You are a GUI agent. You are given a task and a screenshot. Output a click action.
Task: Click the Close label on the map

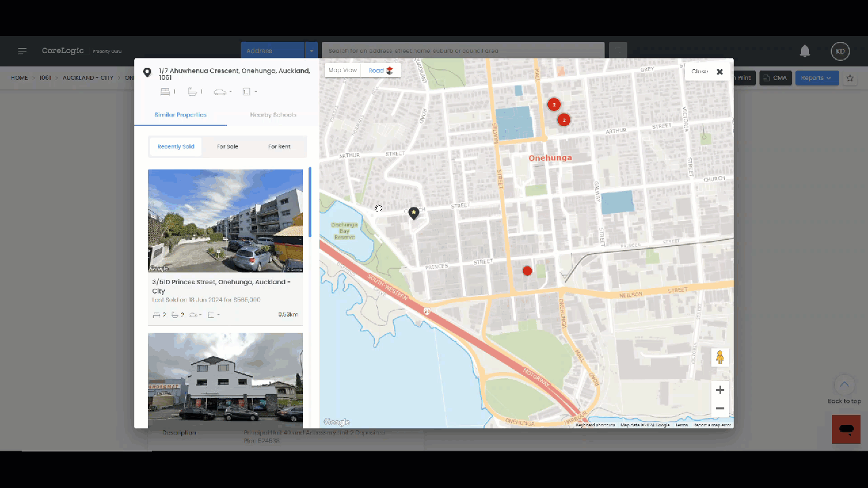tap(699, 71)
